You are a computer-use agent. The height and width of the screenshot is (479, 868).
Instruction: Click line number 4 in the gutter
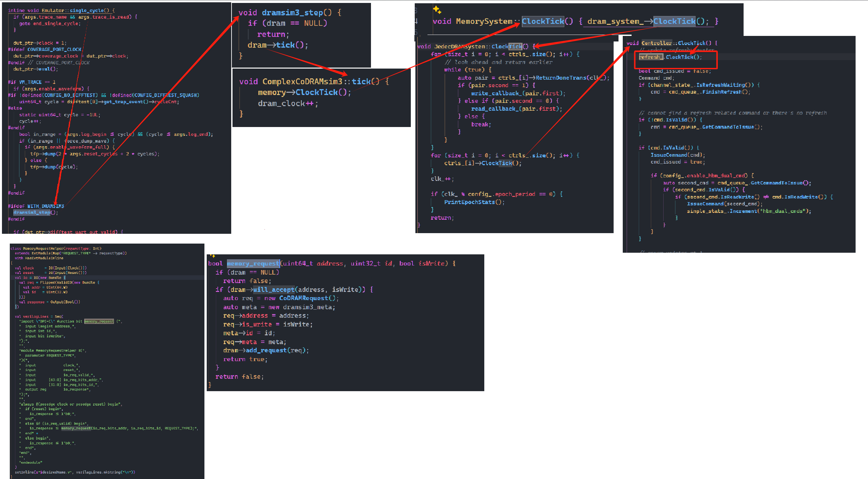(x=416, y=22)
